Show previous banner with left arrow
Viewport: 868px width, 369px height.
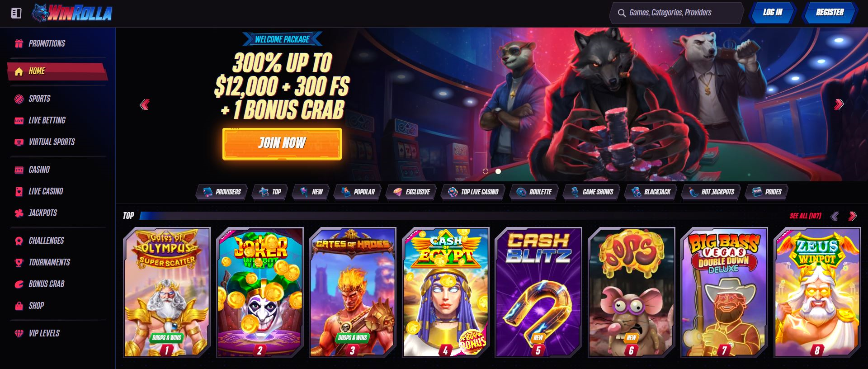145,105
